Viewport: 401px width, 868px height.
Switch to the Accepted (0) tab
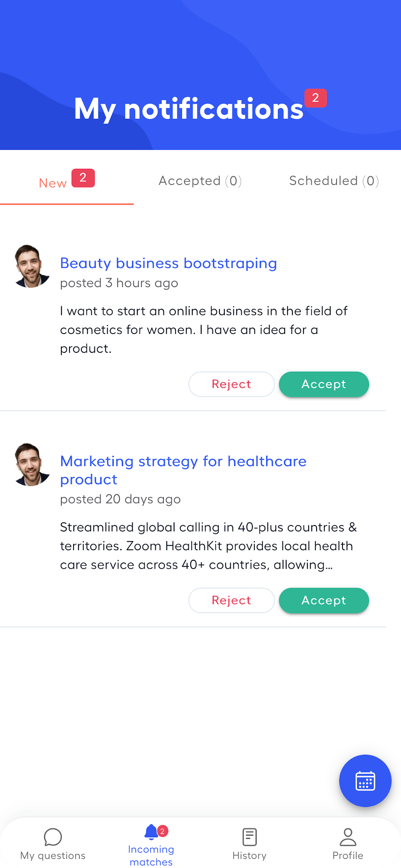coord(200,181)
